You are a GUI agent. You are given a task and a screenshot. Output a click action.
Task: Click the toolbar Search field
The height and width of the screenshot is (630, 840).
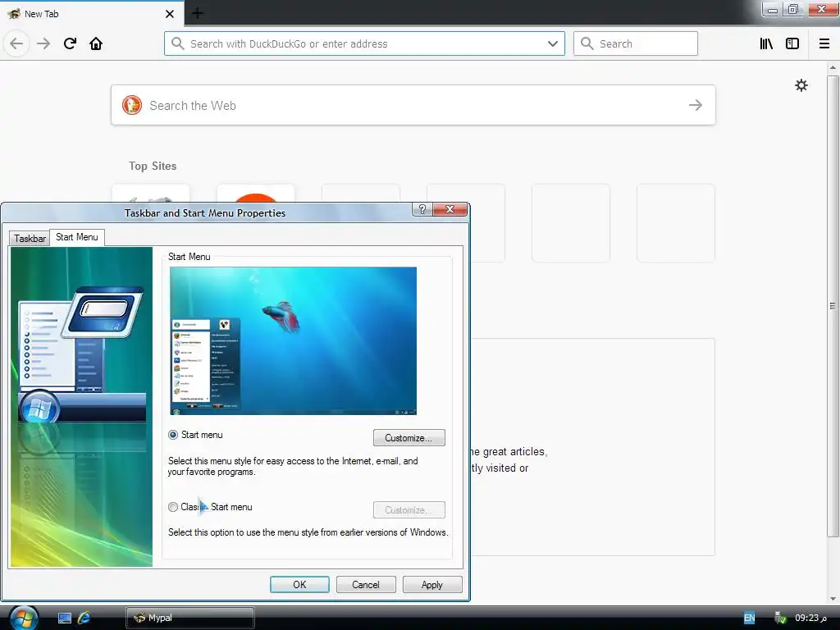[636, 43]
